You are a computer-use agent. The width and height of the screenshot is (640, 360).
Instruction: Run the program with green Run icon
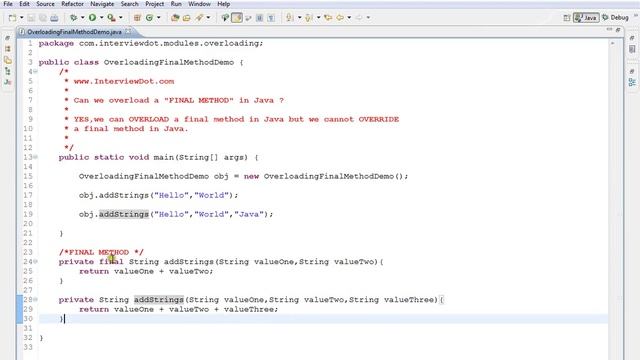pos(93,18)
